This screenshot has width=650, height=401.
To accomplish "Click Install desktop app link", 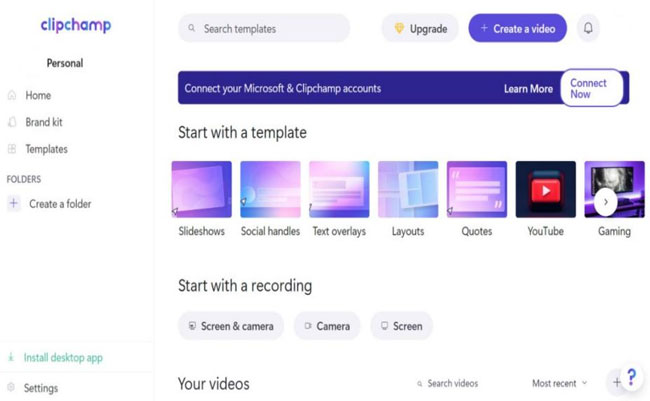I will pos(63,357).
